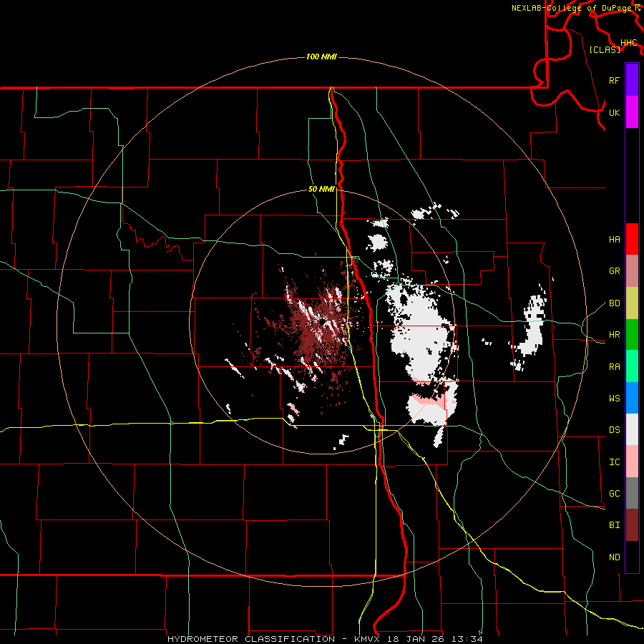Image resolution: width=644 pixels, height=644 pixels.
Task: Select the BD legend label
Action: tap(614, 303)
